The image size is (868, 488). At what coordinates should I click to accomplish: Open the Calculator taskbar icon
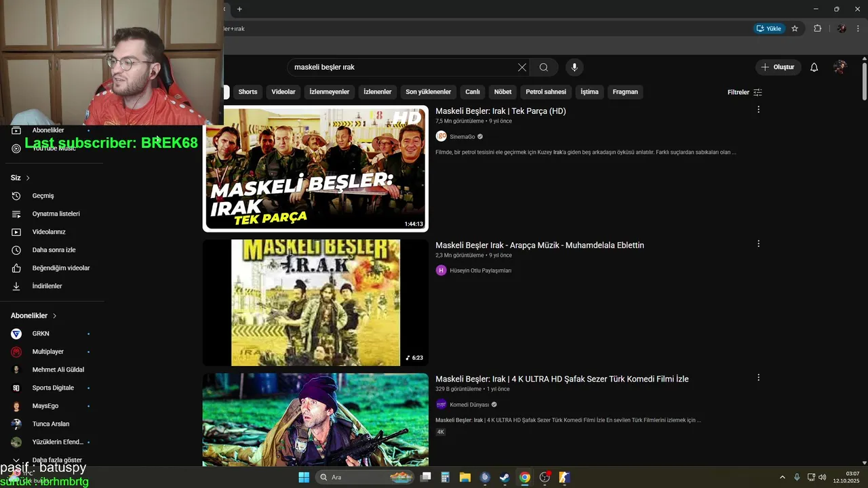pyautogui.click(x=445, y=477)
